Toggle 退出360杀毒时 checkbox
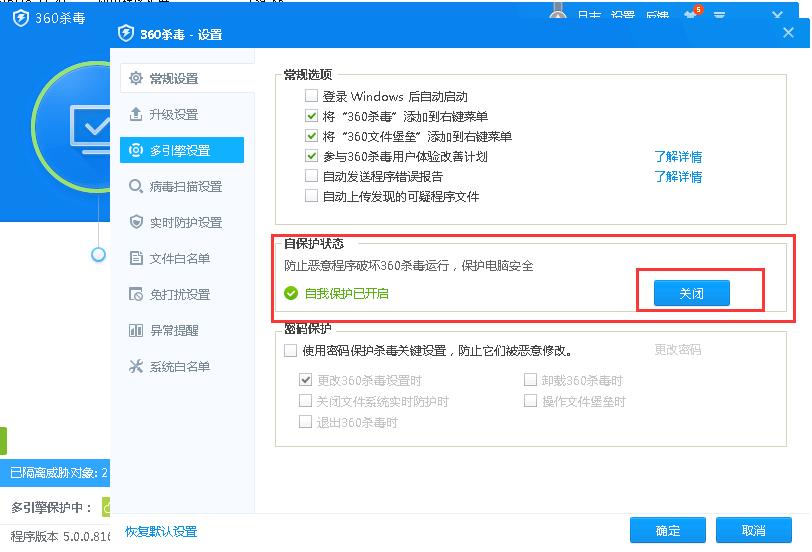This screenshot has height=552, width=812. point(306,422)
